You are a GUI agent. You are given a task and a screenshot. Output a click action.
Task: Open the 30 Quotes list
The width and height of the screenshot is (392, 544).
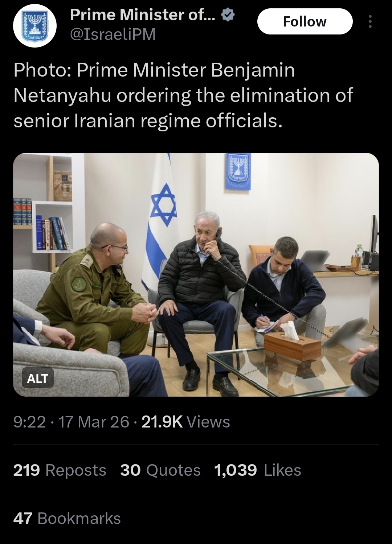click(x=160, y=470)
